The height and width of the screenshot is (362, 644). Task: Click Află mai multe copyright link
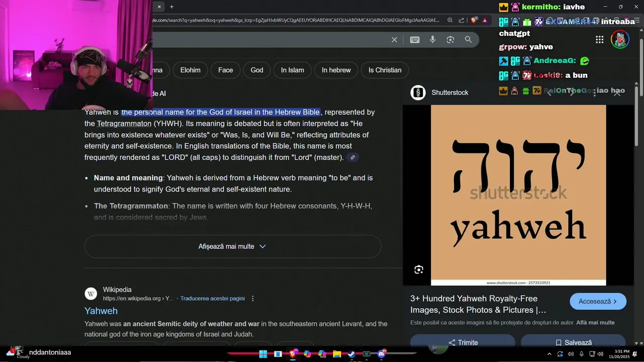point(595,323)
